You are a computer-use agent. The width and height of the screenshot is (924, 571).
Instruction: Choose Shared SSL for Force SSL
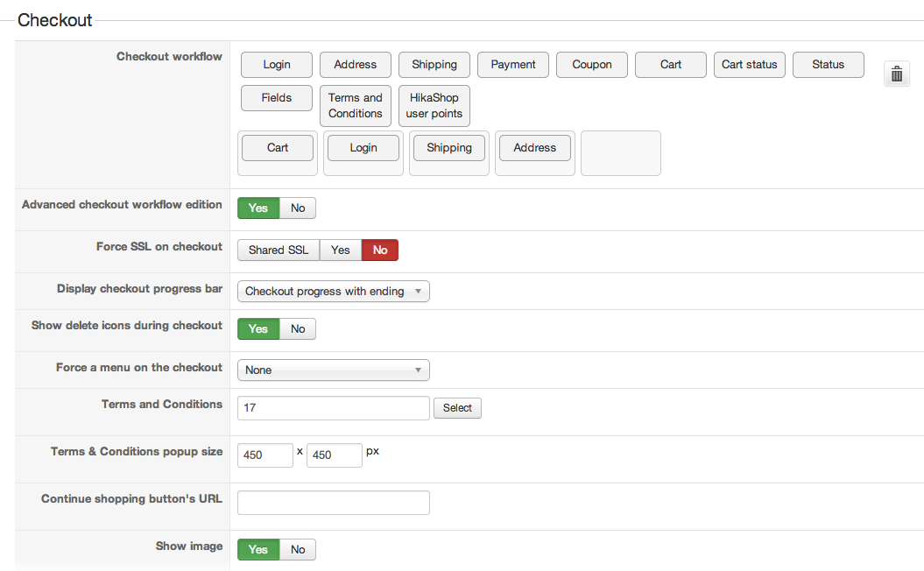coord(279,250)
